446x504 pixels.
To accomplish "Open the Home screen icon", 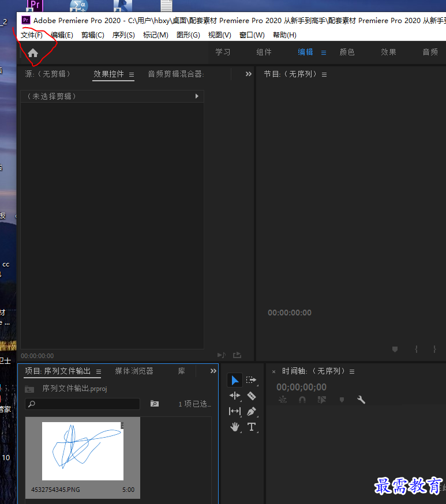I will [33, 52].
